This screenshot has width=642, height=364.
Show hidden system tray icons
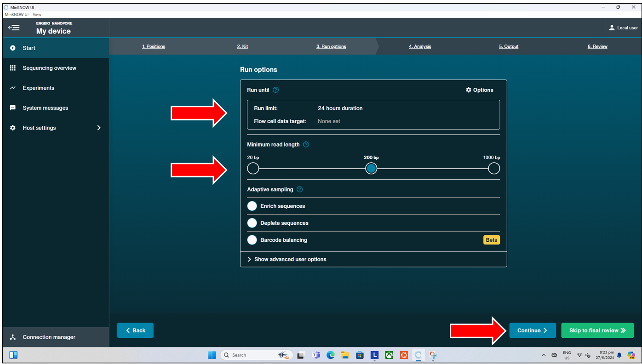(544, 355)
